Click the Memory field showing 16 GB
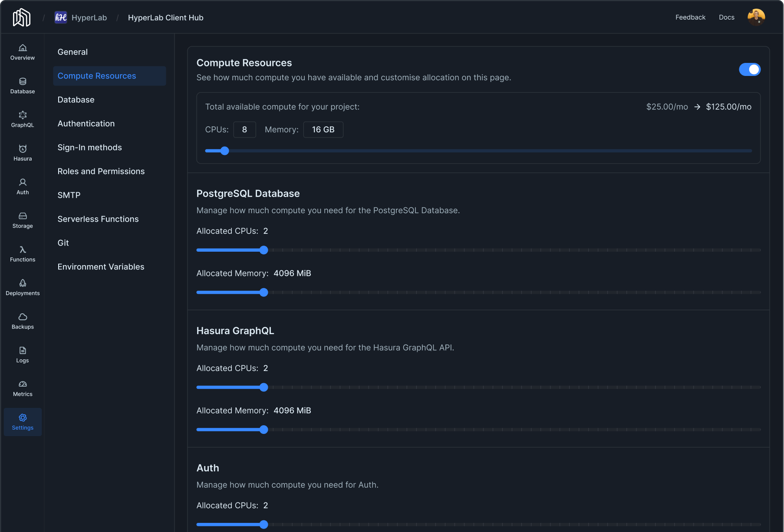Screen dimensions: 784x532 click(323, 130)
